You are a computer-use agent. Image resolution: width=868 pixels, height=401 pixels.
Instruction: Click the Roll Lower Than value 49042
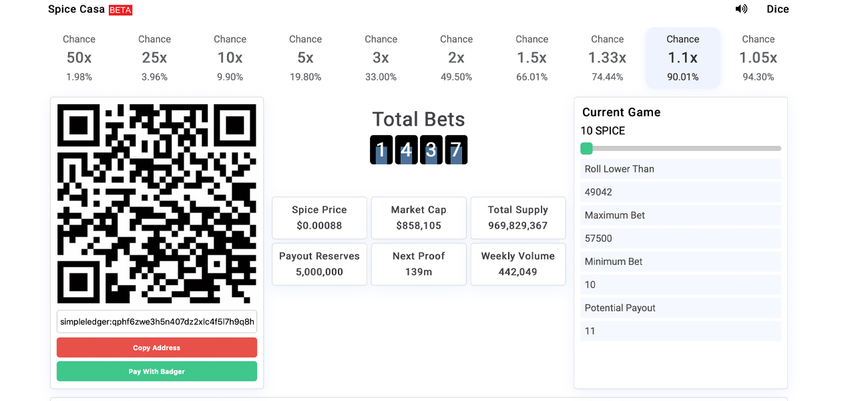681,192
